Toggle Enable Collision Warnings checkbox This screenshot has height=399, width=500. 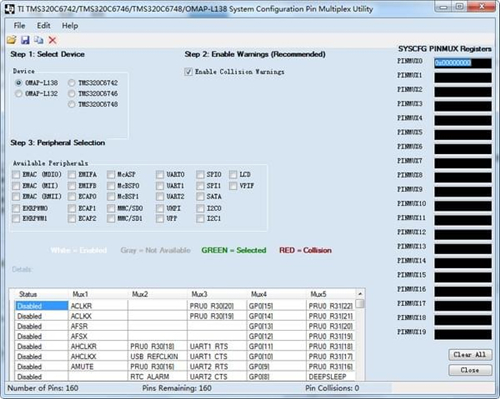188,72
